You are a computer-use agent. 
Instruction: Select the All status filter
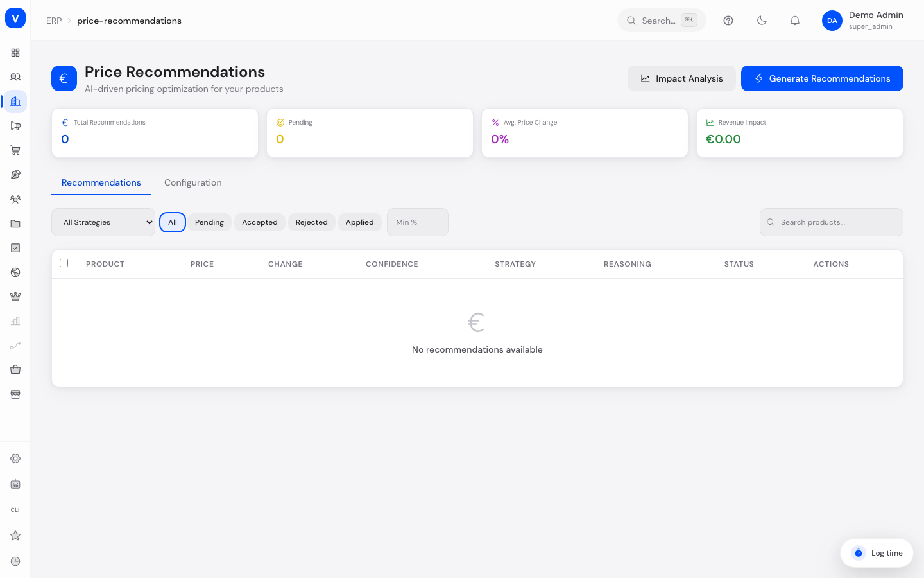tap(173, 222)
